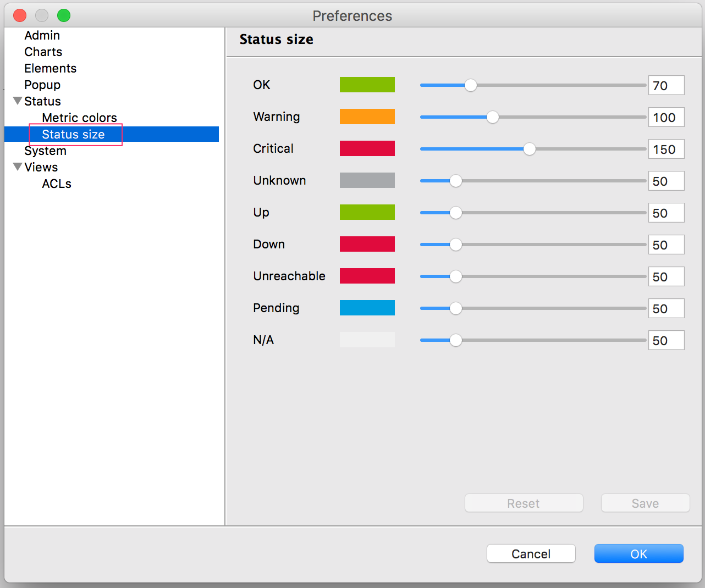Click the N/A light color swatch
Screen dimensions: 705x588
pos(367,340)
